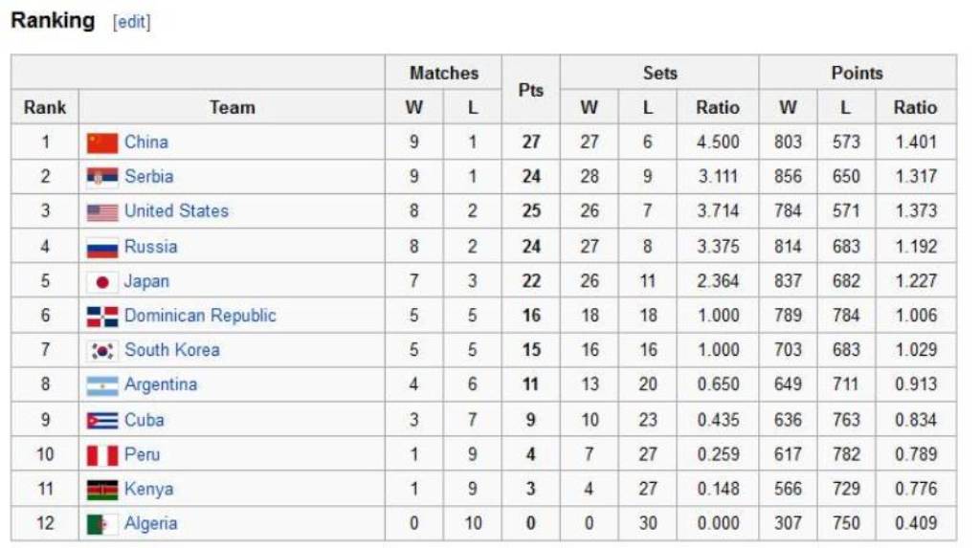
Task: Select the Rank column header
Action: pos(45,107)
